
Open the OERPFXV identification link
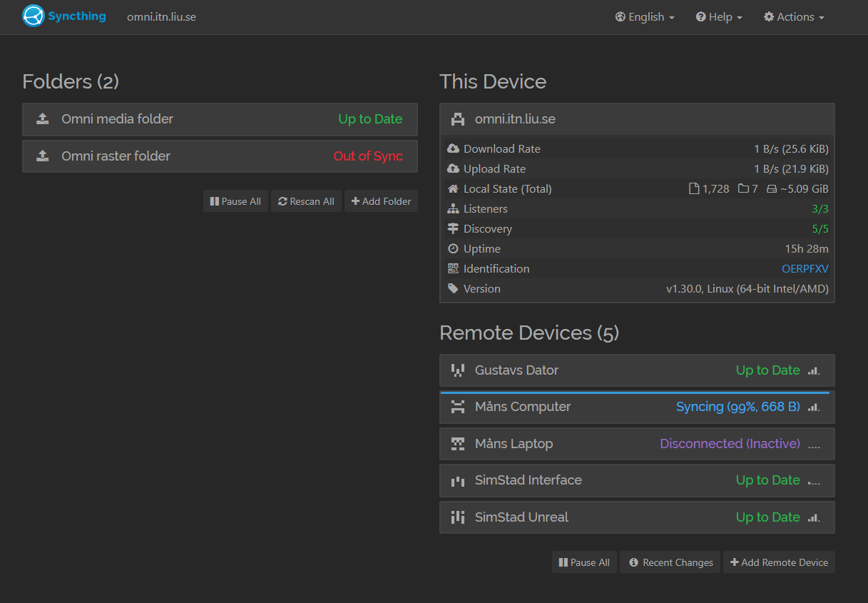point(805,269)
